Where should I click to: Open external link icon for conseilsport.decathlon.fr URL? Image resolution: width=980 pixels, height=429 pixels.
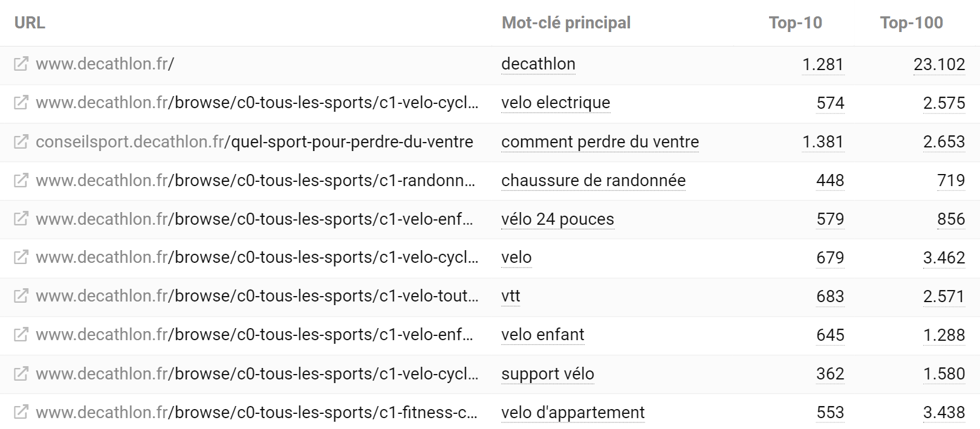[21, 141]
